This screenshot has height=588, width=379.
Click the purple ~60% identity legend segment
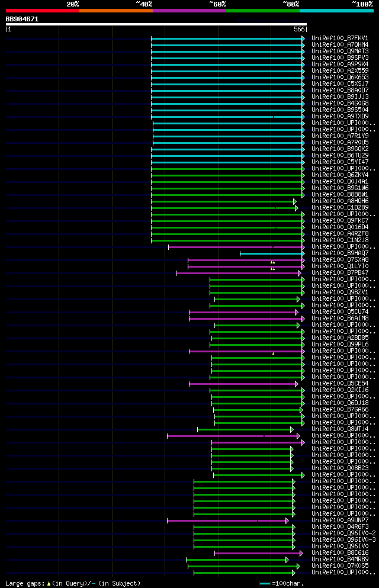pyautogui.click(x=189, y=11)
